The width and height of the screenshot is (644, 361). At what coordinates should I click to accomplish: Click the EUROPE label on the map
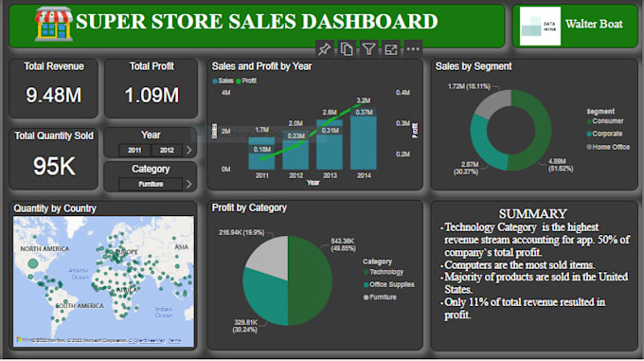tap(127, 251)
